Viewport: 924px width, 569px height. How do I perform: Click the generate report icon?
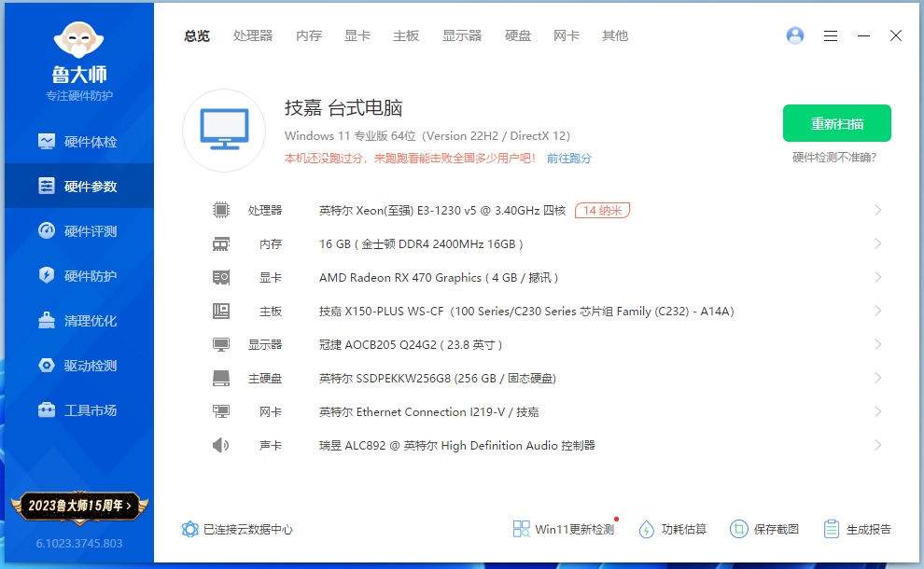pyautogui.click(x=832, y=529)
